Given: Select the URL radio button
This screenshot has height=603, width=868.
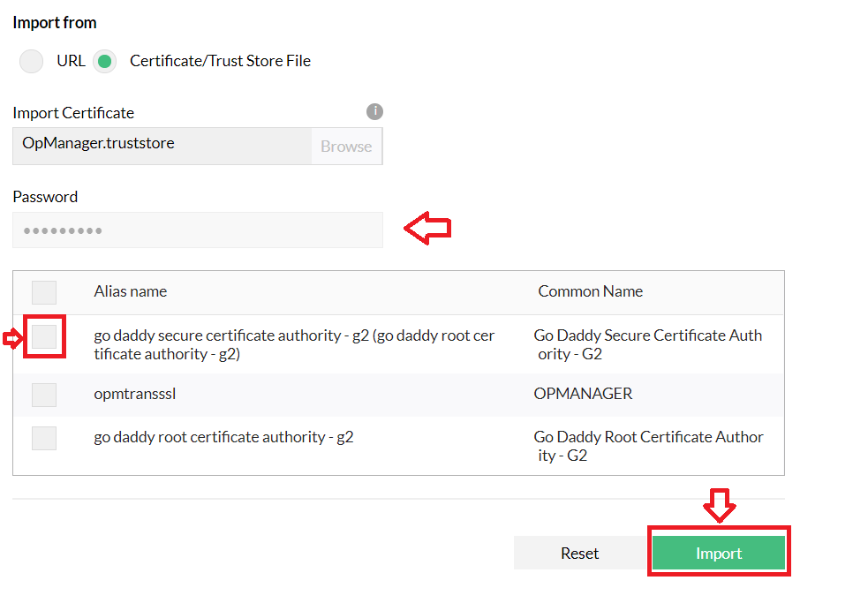Looking at the screenshot, I should pyautogui.click(x=31, y=61).
